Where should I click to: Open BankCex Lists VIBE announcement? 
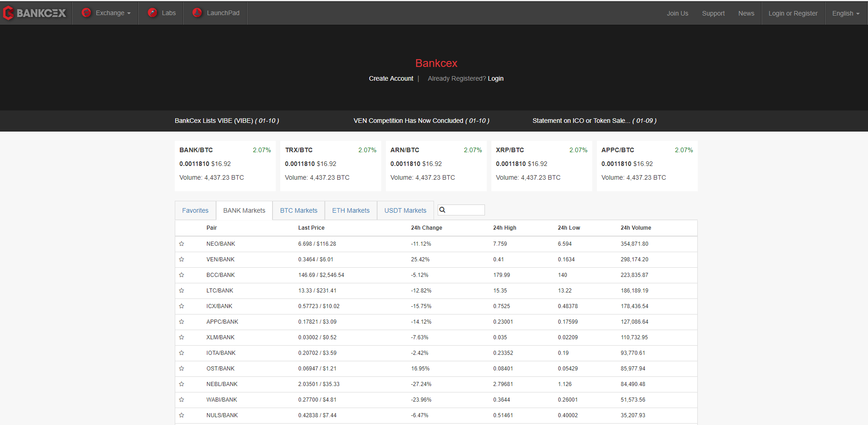tap(227, 121)
